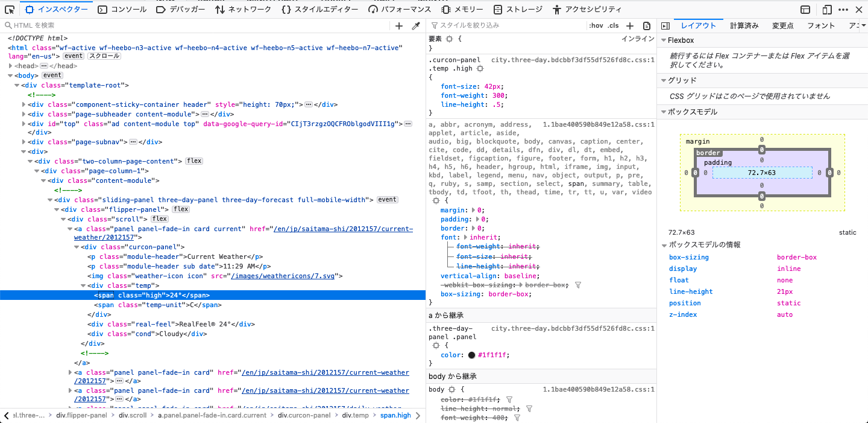
Task: Click selector highlighter beside 要素 rule
Action: (449, 39)
